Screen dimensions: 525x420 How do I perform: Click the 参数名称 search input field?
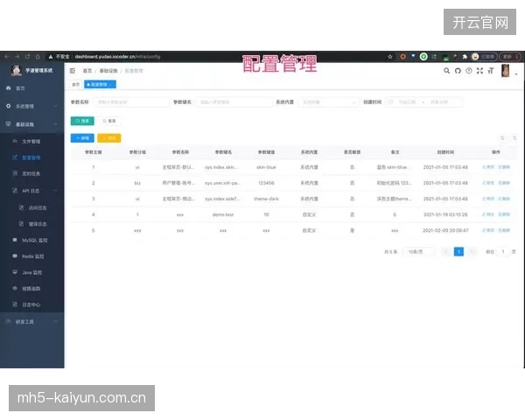[x=131, y=101]
